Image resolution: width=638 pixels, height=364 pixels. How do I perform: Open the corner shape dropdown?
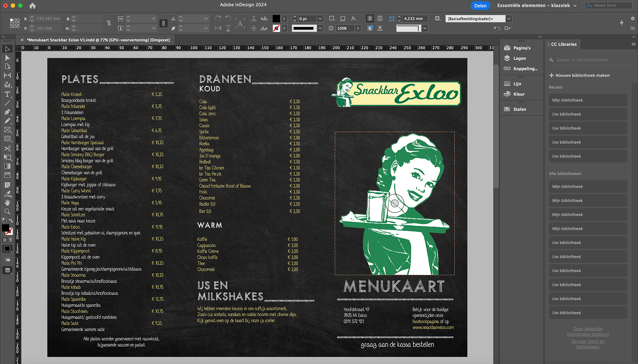coord(425,29)
